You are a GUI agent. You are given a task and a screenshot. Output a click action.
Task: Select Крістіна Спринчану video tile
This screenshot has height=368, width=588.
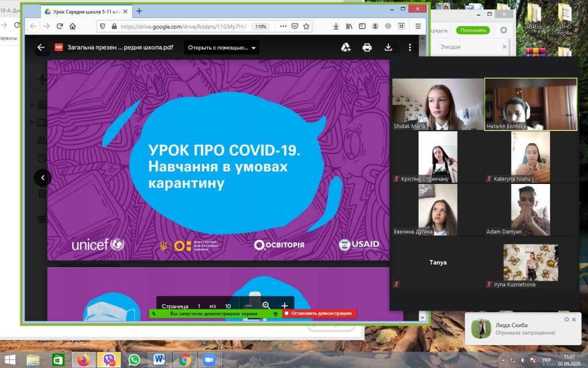pyautogui.click(x=438, y=157)
